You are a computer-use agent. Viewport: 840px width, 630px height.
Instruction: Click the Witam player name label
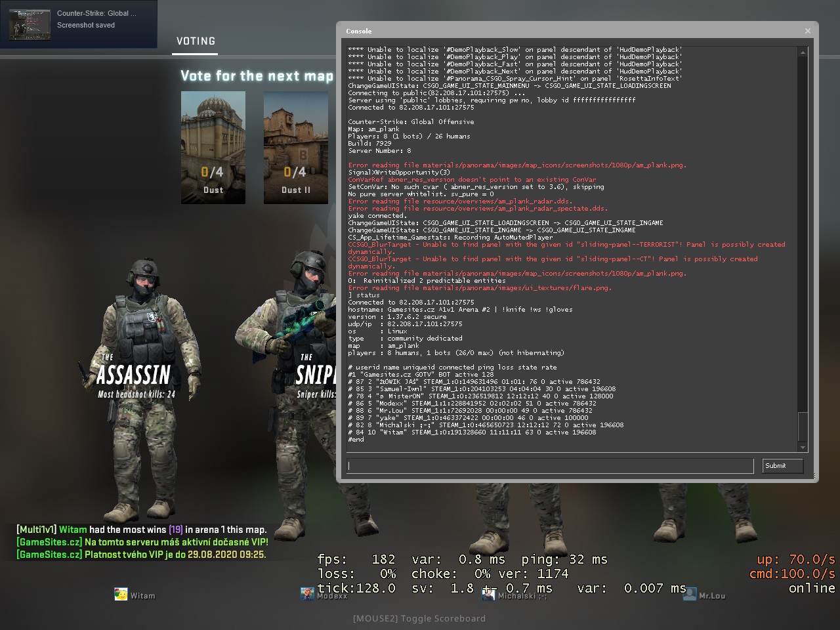pos(142,596)
